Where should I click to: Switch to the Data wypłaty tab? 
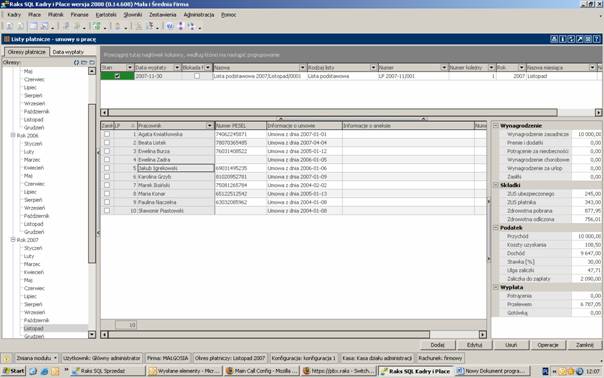[x=68, y=52]
